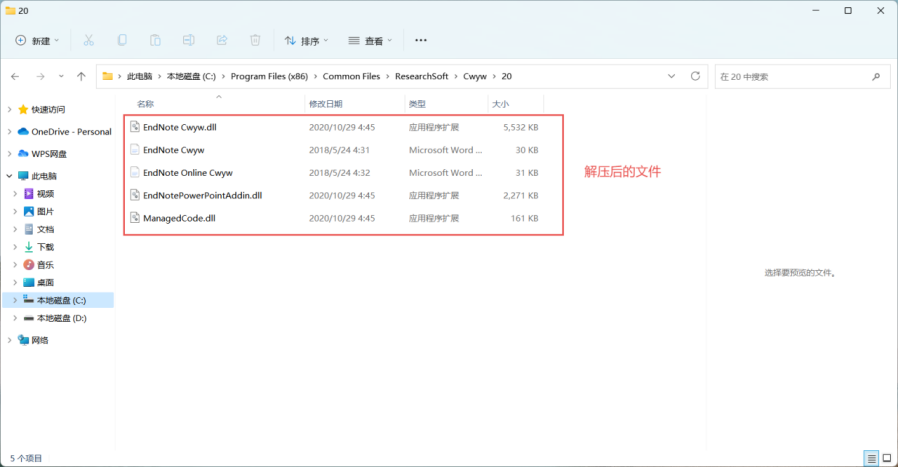The height and width of the screenshot is (467, 898).
Task: Click ResearchSoft breadcrumb
Action: pos(422,76)
